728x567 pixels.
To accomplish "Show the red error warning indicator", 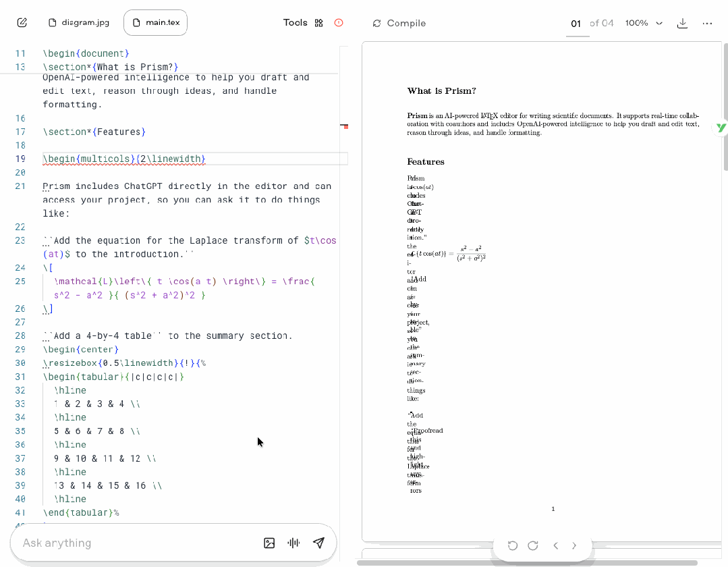I will [x=339, y=23].
